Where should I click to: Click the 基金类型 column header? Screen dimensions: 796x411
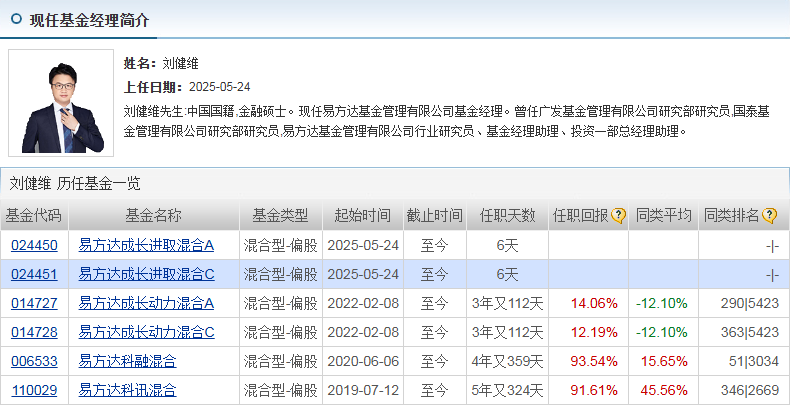[281, 216]
